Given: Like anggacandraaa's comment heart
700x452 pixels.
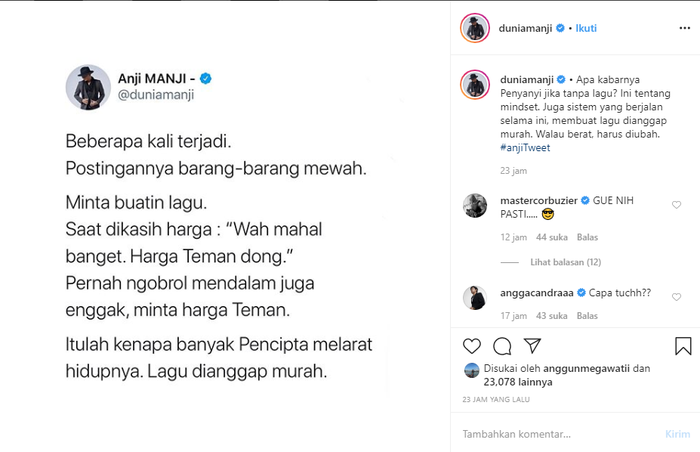Looking at the screenshot, I should (676, 297).
